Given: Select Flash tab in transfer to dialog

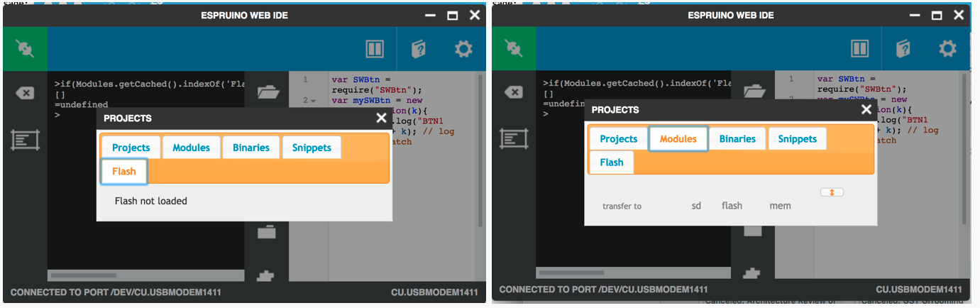Looking at the screenshot, I should pos(612,163).
